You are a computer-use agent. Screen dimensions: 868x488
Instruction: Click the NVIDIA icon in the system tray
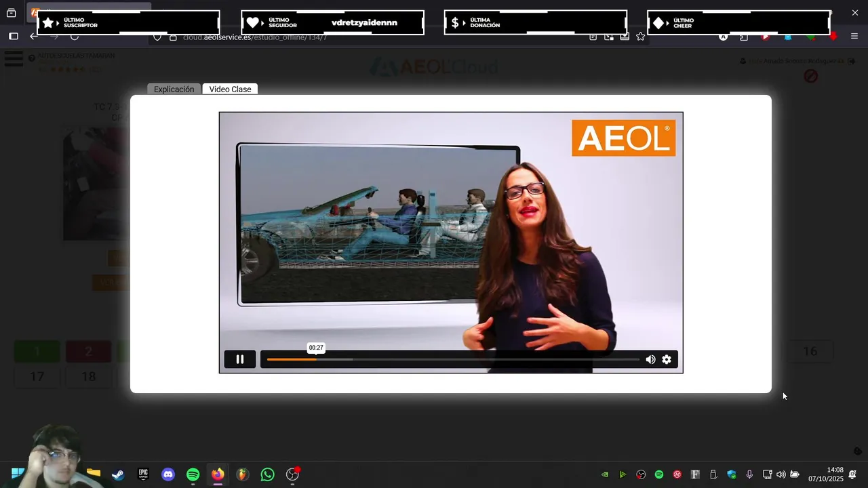point(605,474)
